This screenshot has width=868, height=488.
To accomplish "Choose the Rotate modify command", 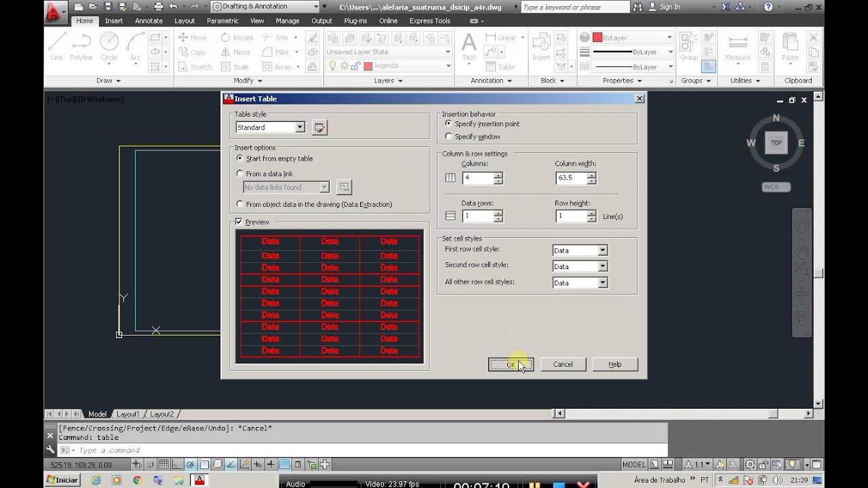I will (237, 38).
